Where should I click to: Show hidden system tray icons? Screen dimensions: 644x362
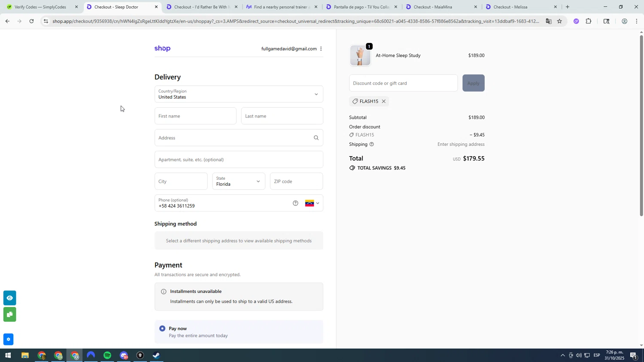click(x=562, y=356)
